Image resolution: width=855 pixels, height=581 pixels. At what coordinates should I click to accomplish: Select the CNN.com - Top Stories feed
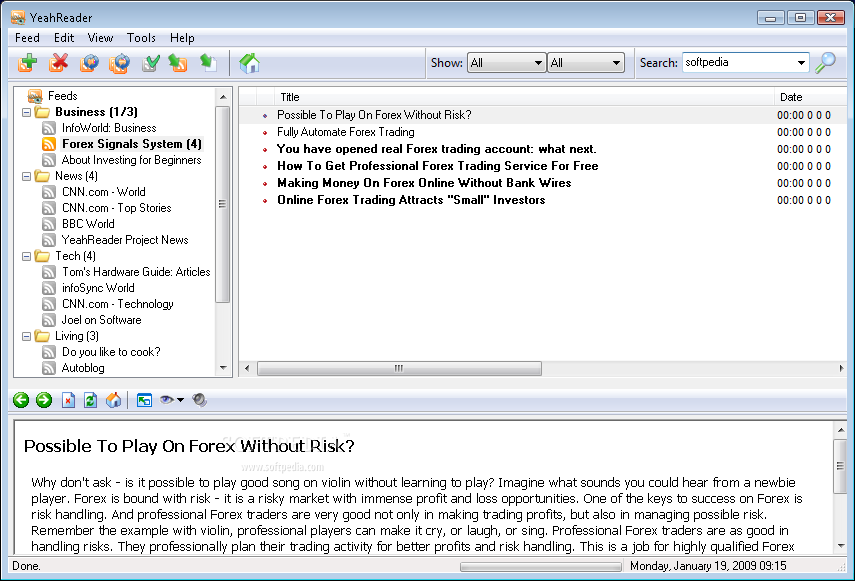tap(117, 208)
